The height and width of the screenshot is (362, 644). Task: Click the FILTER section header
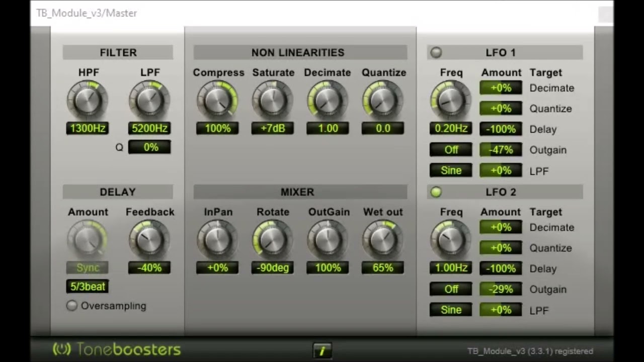coord(118,52)
